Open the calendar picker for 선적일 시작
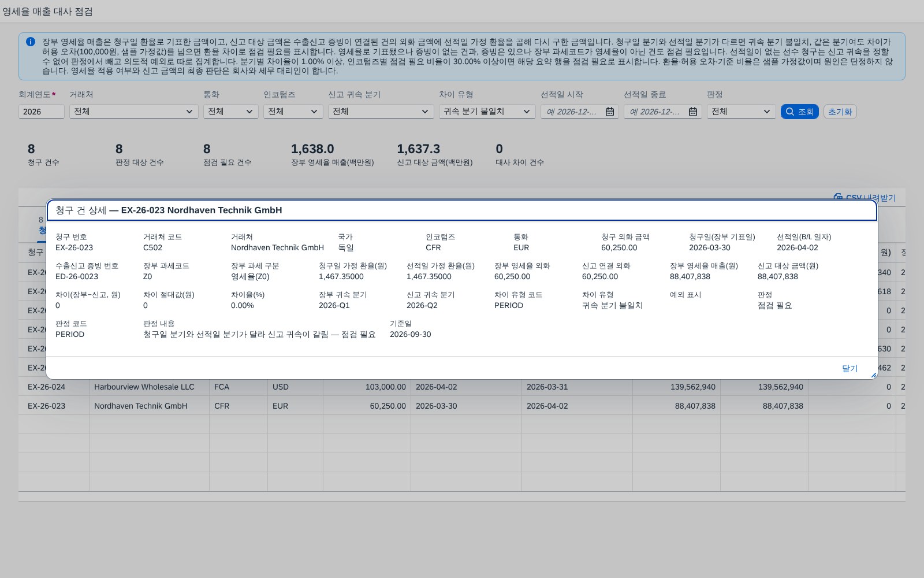This screenshot has height=578, width=924. pos(610,112)
